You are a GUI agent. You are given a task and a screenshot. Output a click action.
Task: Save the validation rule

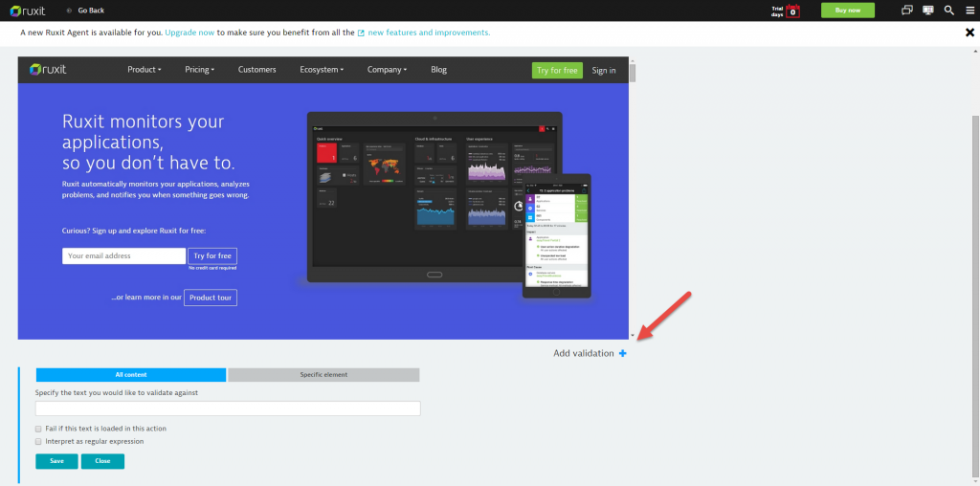pyautogui.click(x=56, y=461)
